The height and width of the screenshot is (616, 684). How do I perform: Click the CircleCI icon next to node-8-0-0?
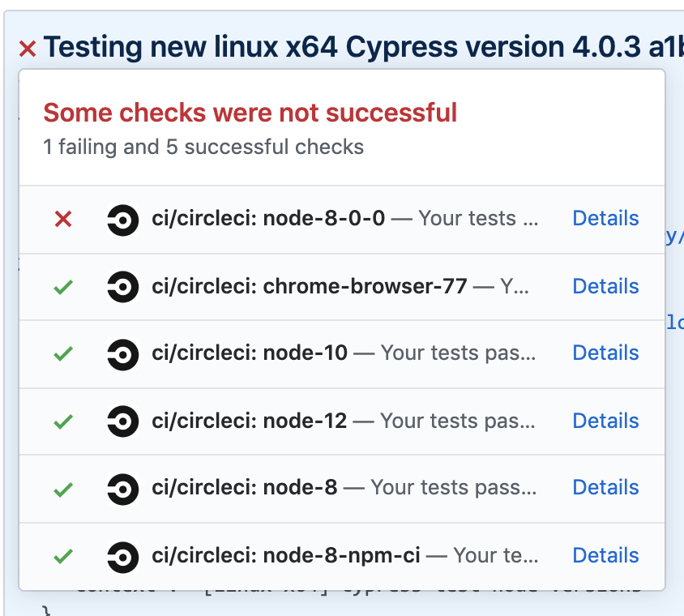pos(122,220)
